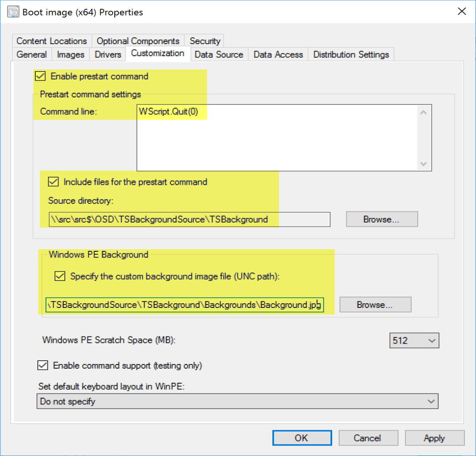Click Browse for the background image file
The width and height of the screenshot is (476, 456).
tap(375, 305)
